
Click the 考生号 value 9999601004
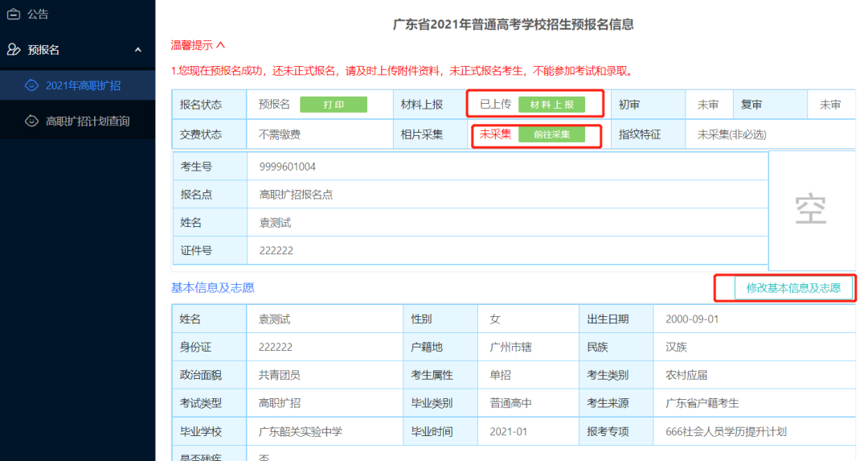tap(287, 167)
